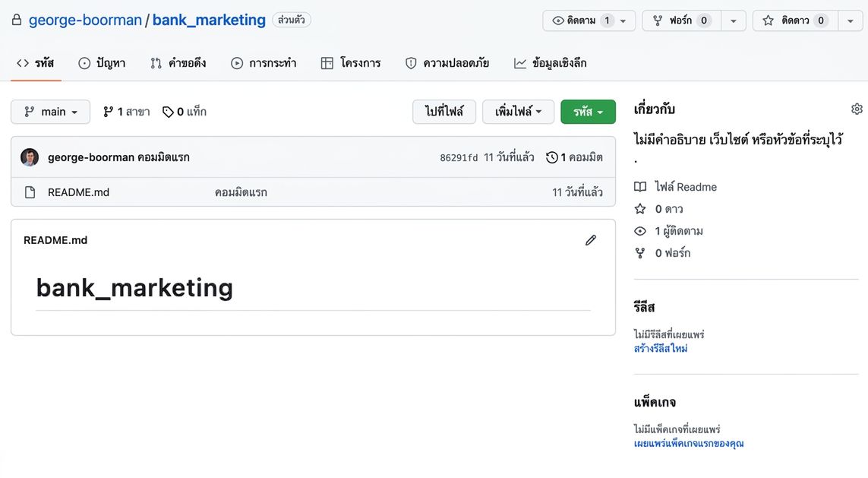Image resolution: width=868 pixels, height=478 pixels.
Task: Open repository settings gear in เกี่ยวกับ
Action: pyautogui.click(x=857, y=109)
